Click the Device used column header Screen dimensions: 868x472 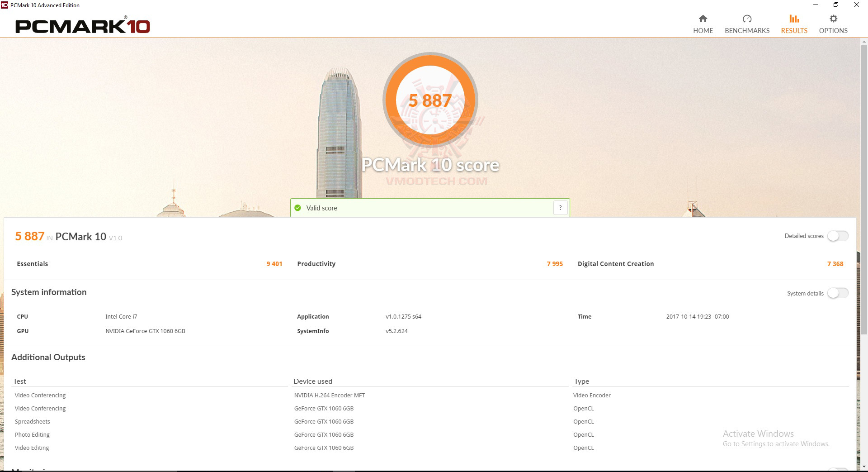[313, 381]
